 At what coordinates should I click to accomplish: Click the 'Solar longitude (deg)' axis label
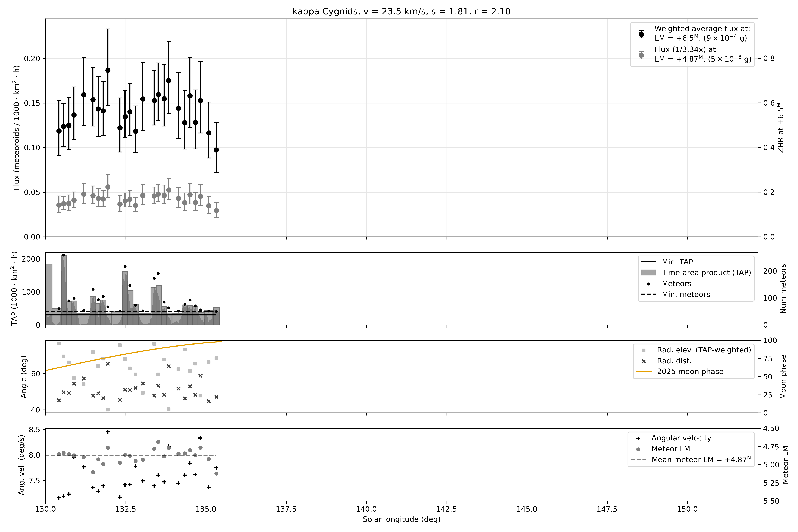click(x=401, y=519)
